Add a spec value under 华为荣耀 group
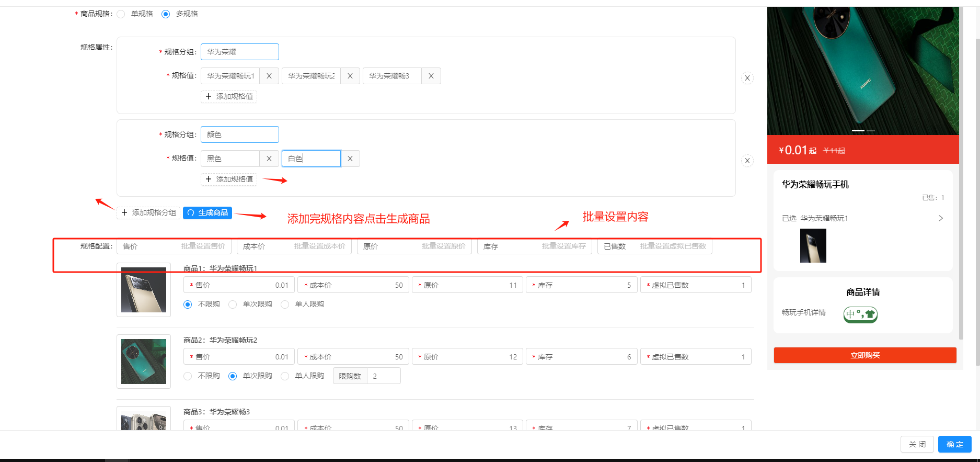Image resolution: width=980 pixels, height=462 pixels. point(229,96)
